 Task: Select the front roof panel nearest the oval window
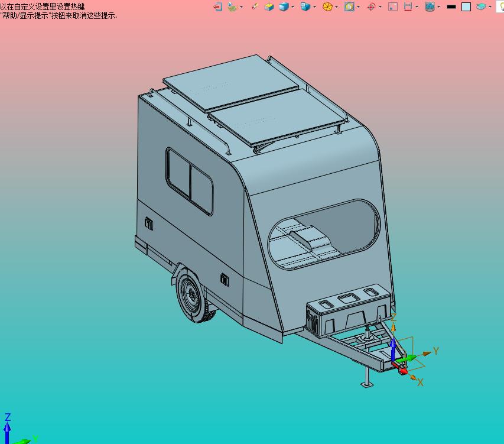277,117
